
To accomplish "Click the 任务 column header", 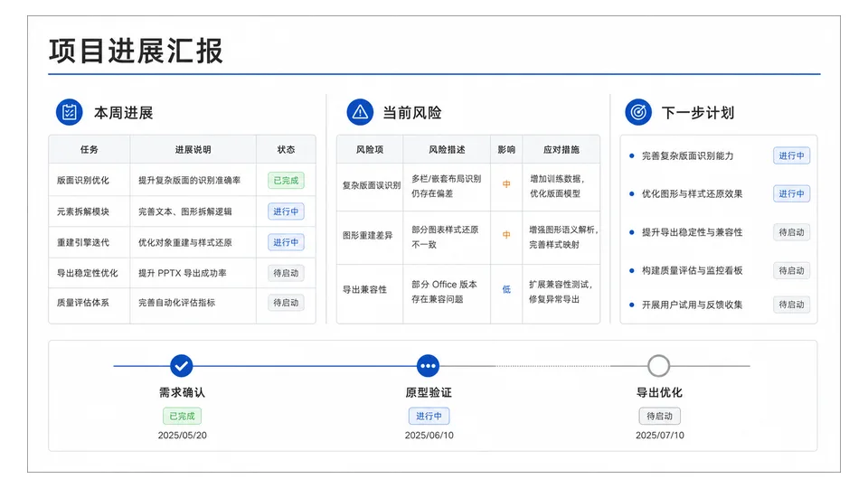I will [x=90, y=149].
